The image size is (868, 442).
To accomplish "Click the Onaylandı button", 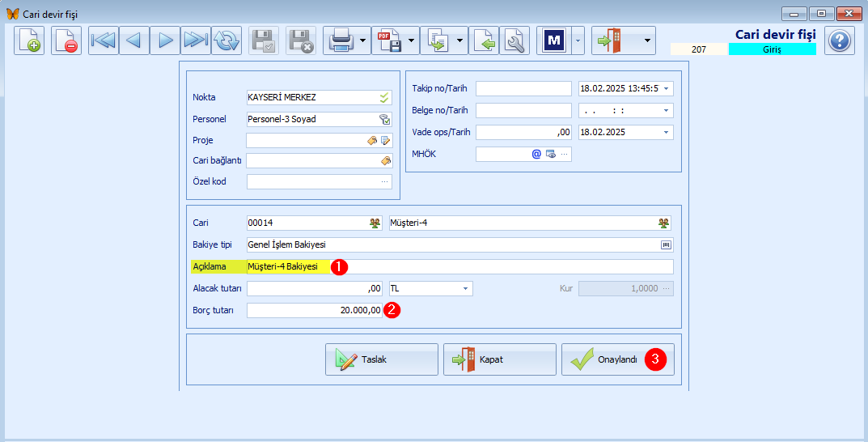I will tap(617, 359).
